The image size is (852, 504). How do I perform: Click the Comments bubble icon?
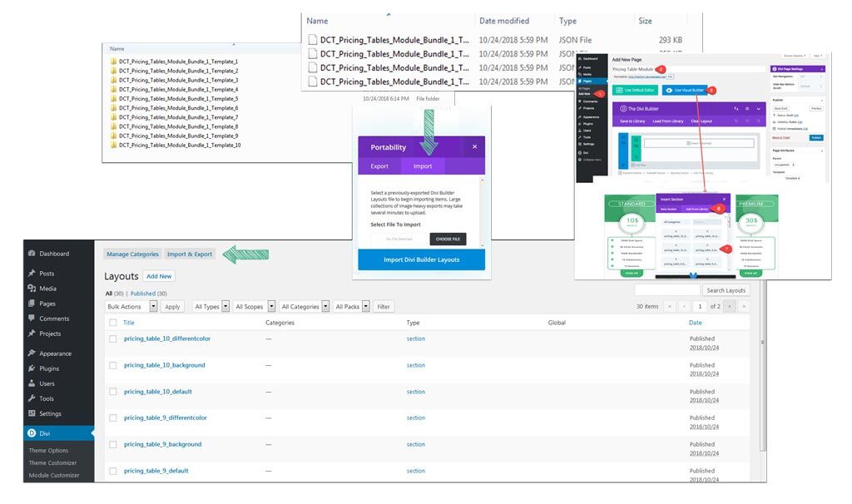(31, 319)
